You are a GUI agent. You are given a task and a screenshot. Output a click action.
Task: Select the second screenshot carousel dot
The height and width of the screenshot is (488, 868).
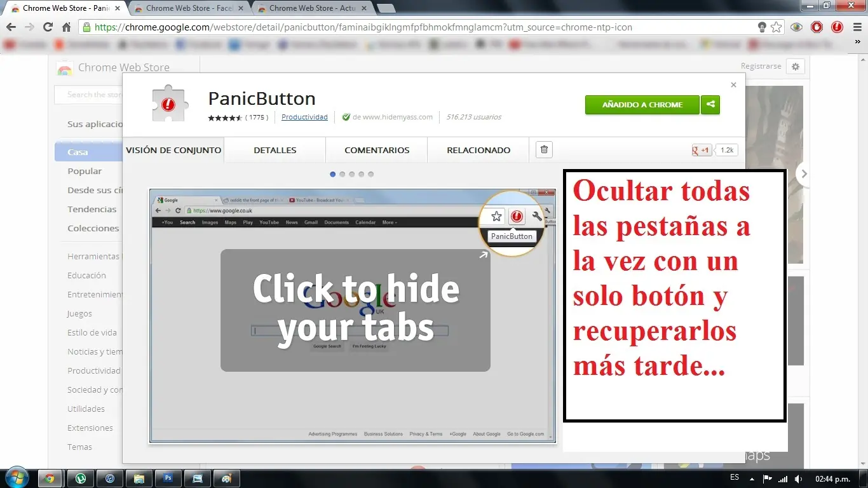(x=342, y=174)
